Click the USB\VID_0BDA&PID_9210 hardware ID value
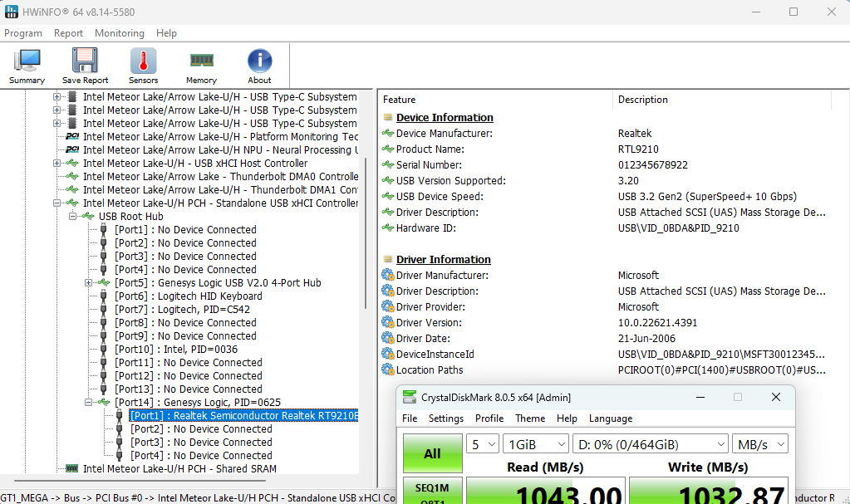The width and height of the screenshot is (850, 504). pyautogui.click(x=678, y=228)
